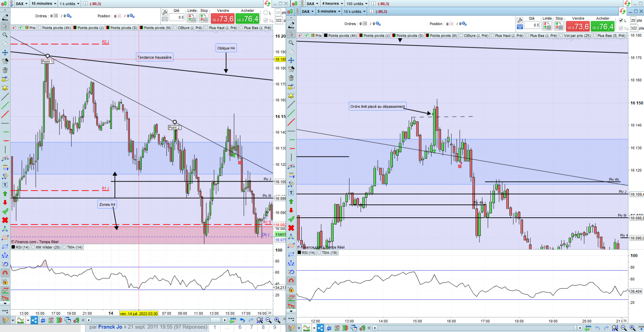Click the Vendre 16 073,6 sell button

(223, 18)
